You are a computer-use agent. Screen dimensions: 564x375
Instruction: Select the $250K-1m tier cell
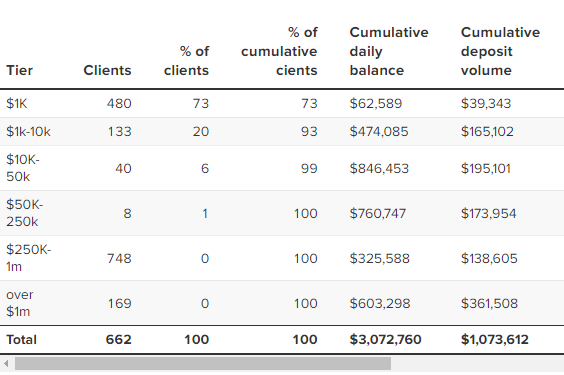pos(28,258)
